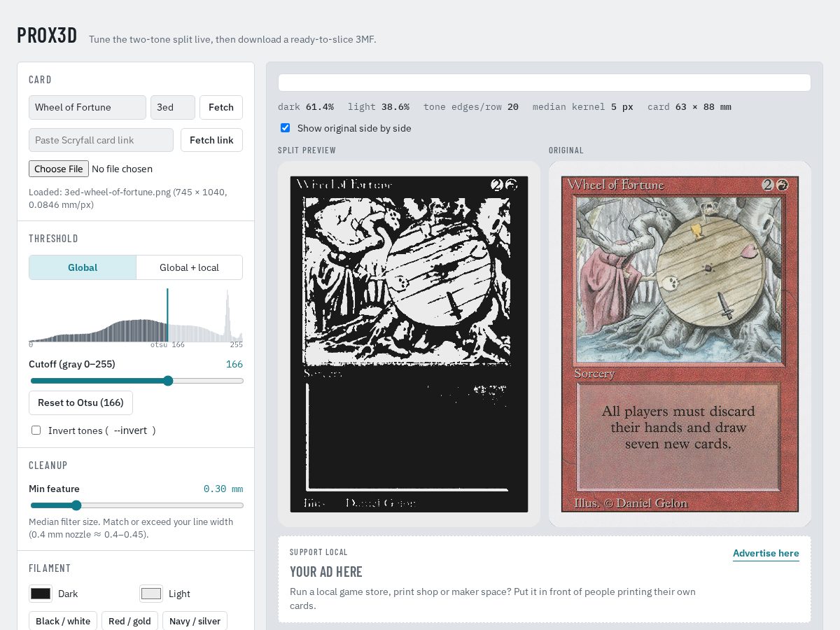This screenshot has height=630, width=840.
Task: Uncheck Show original side by side
Action: coord(285,128)
